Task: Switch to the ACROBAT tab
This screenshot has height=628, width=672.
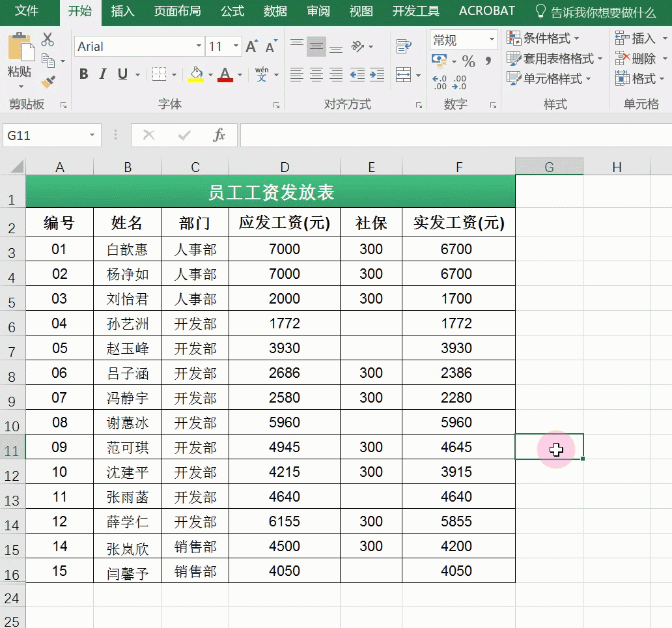Action: tap(487, 10)
